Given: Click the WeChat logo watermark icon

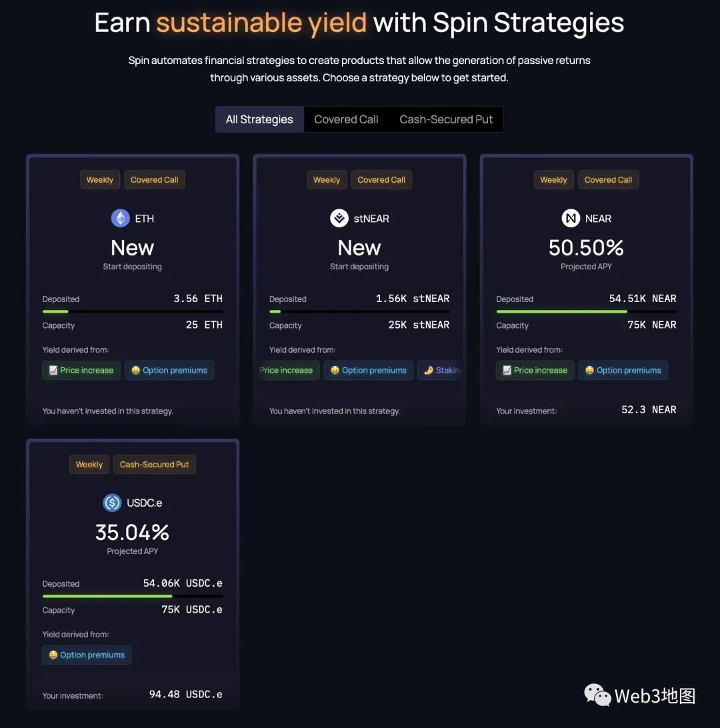Looking at the screenshot, I should tap(597, 695).
